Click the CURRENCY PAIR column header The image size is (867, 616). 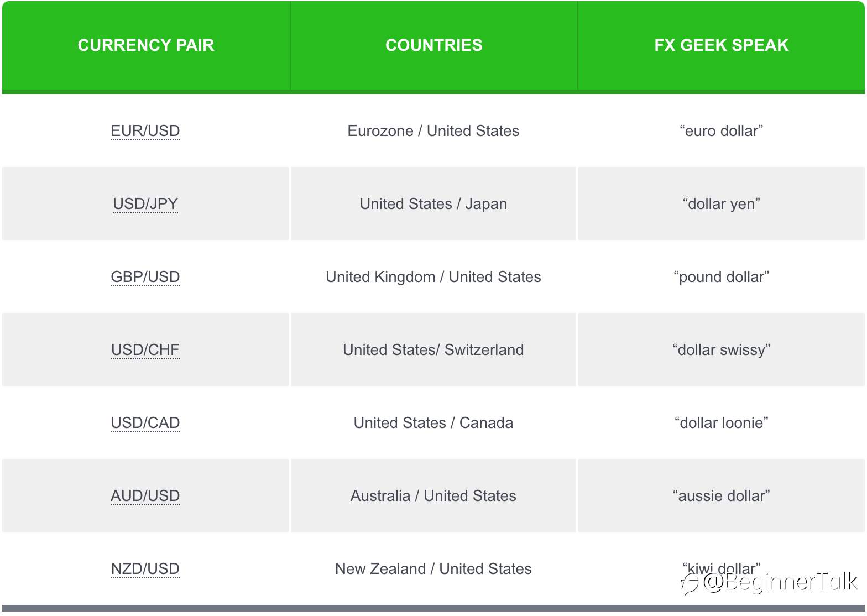pyautogui.click(x=146, y=45)
